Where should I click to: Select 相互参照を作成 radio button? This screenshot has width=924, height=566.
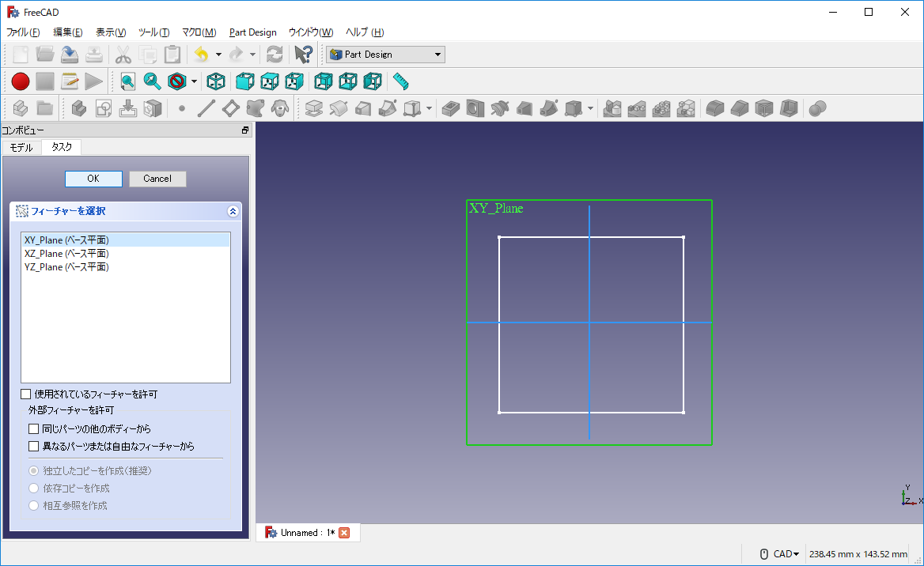[33, 505]
